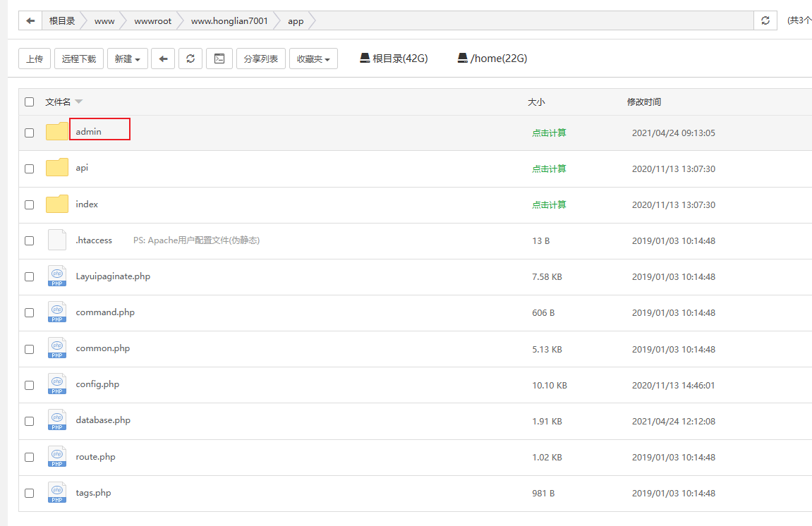This screenshot has height=526, width=812.
Task: Click the back arrow in path bar
Action: [30, 21]
